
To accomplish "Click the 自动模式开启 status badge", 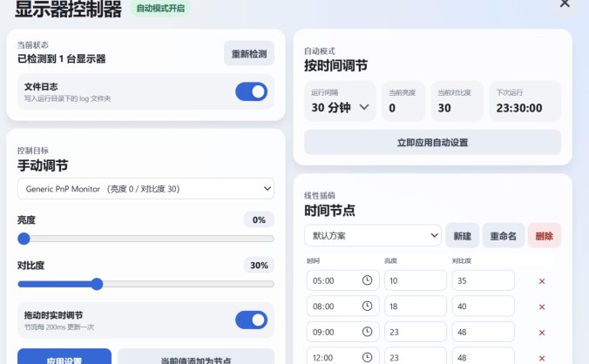I will (160, 8).
